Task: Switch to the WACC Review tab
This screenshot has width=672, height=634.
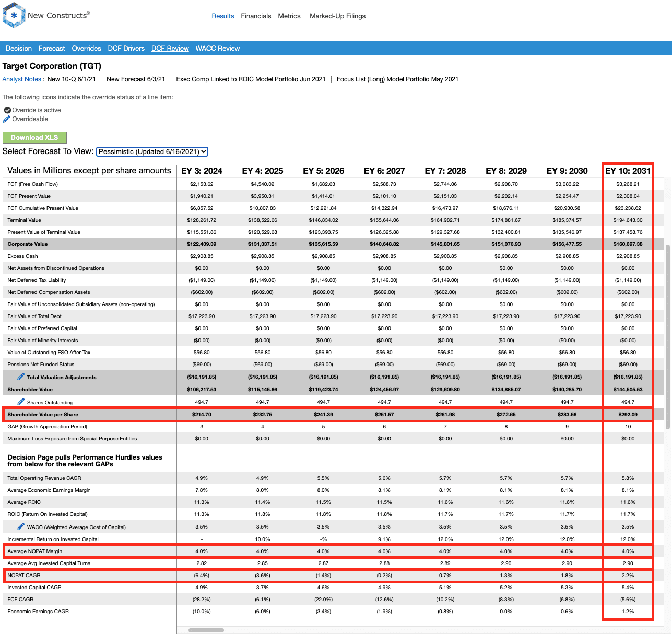Action: 218,48
